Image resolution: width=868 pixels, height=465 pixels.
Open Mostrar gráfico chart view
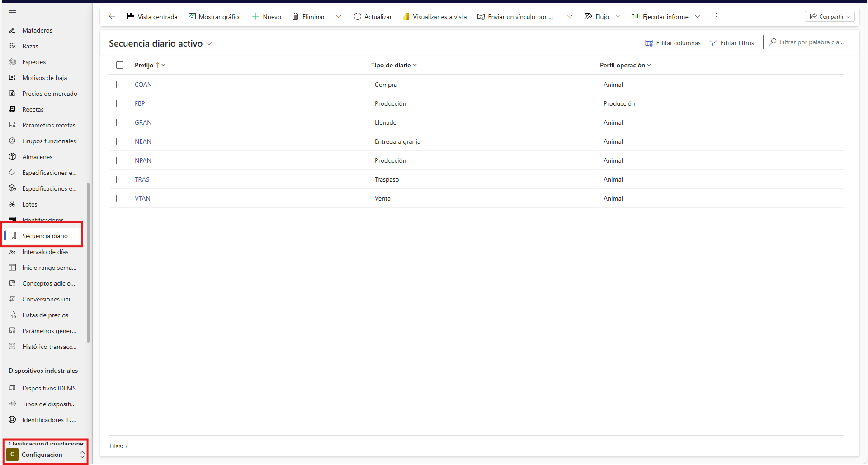[x=215, y=17]
